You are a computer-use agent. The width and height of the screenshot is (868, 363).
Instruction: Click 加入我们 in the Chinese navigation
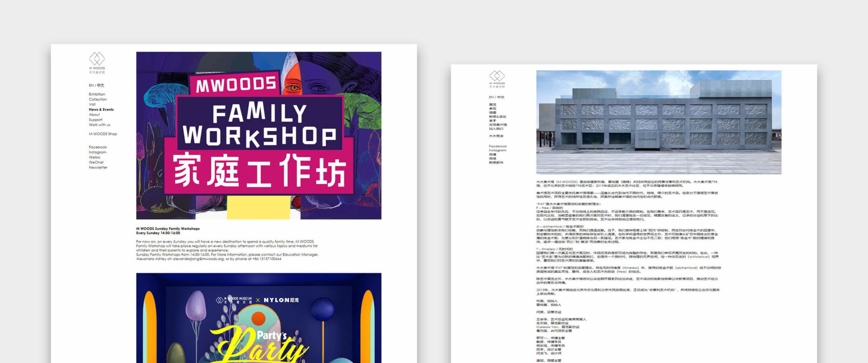tap(496, 129)
